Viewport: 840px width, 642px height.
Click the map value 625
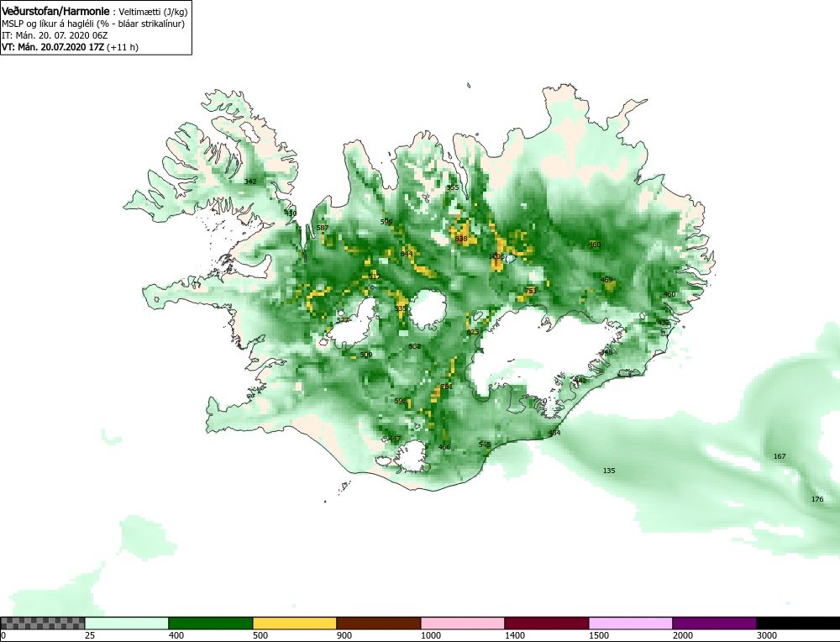pyautogui.click(x=472, y=332)
